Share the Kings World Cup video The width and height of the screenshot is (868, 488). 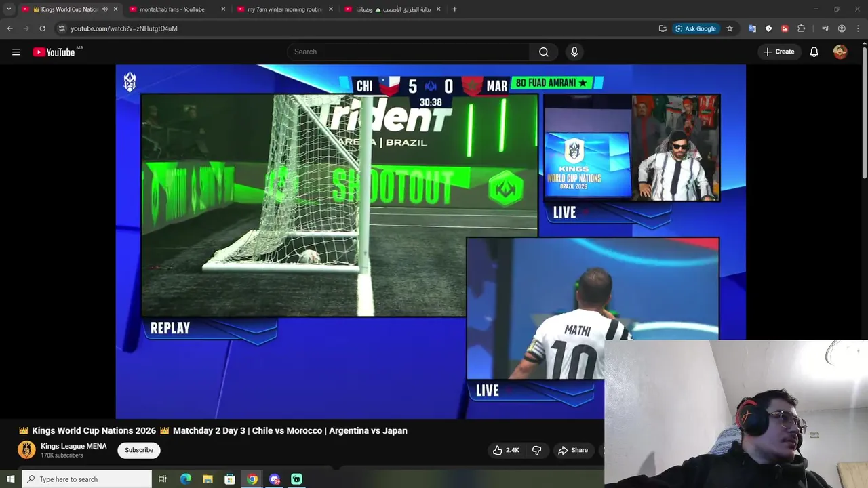point(573,450)
